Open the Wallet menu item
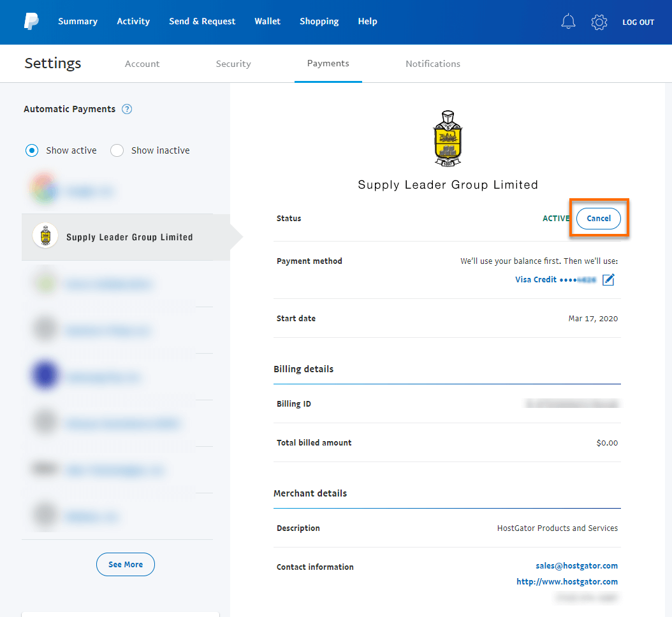Screen dimensions: 672x617 pos(267,22)
